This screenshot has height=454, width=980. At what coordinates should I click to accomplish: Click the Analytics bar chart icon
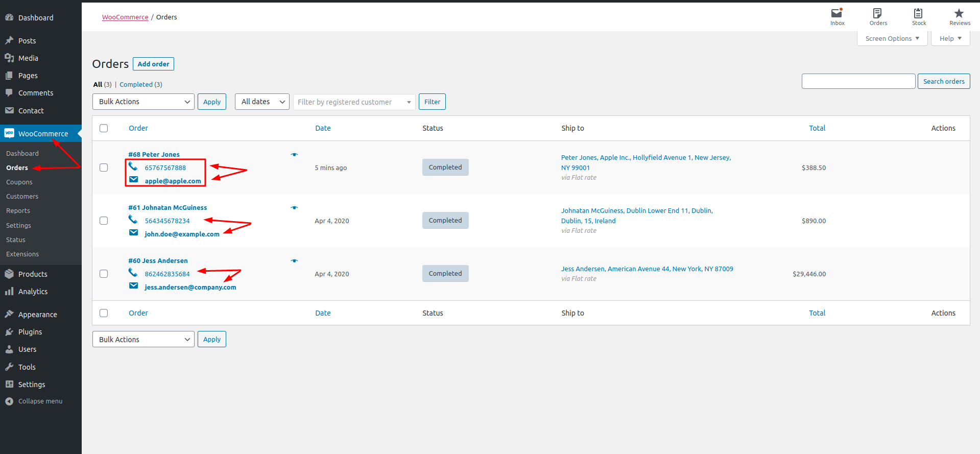coord(9,291)
